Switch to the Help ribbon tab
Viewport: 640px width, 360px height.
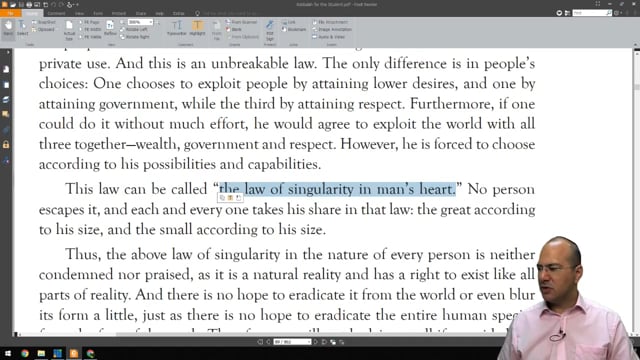pyautogui.click(x=160, y=13)
